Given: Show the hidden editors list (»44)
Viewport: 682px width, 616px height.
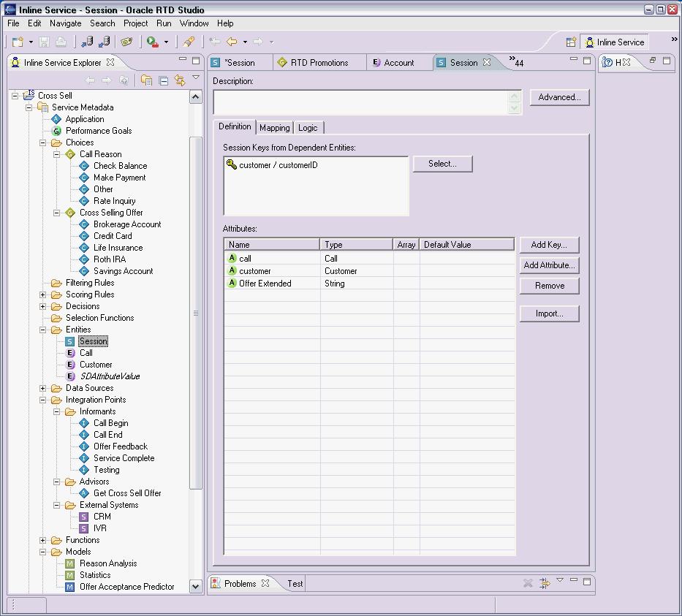Looking at the screenshot, I should [x=516, y=61].
